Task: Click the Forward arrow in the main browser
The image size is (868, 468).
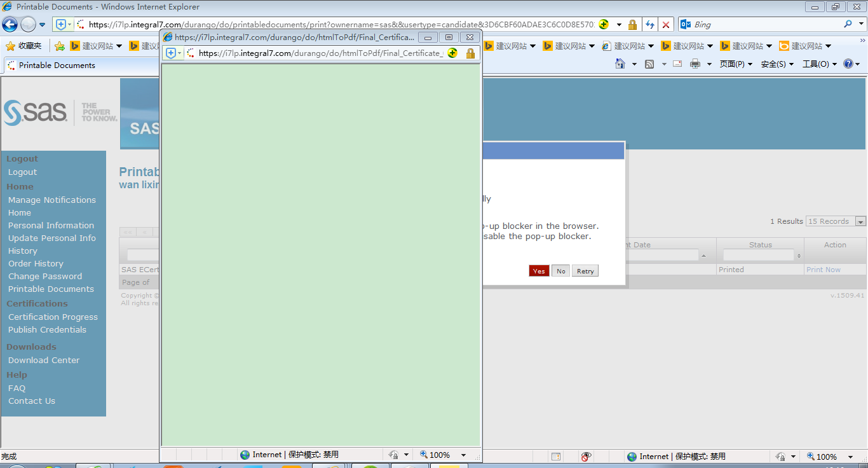Action: click(x=28, y=25)
